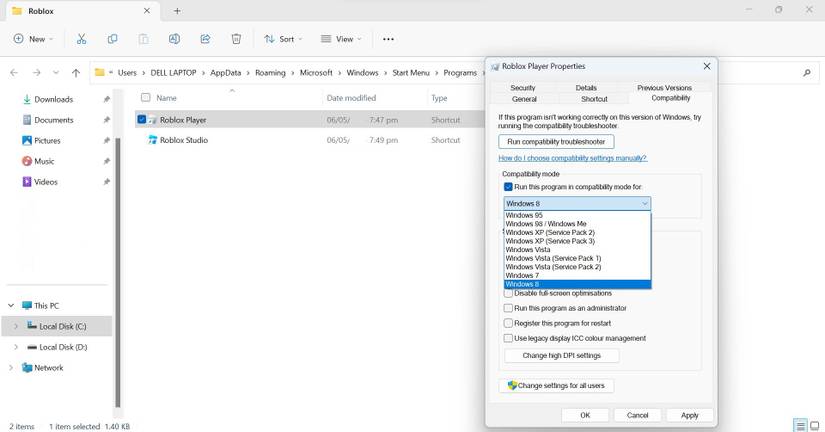Choose Windows XP (Service Pack 3)

tap(577, 241)
